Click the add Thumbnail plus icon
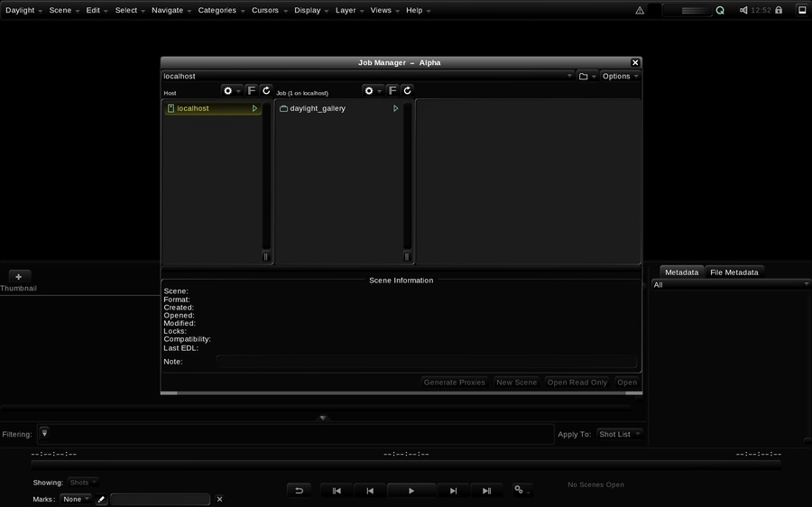 tap(19, 277)
